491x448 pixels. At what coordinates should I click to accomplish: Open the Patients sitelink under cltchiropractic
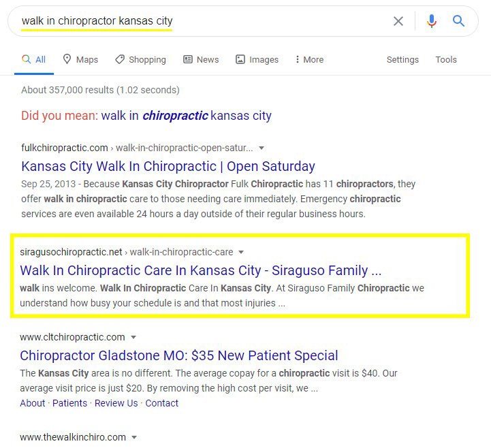coord(70,403)
